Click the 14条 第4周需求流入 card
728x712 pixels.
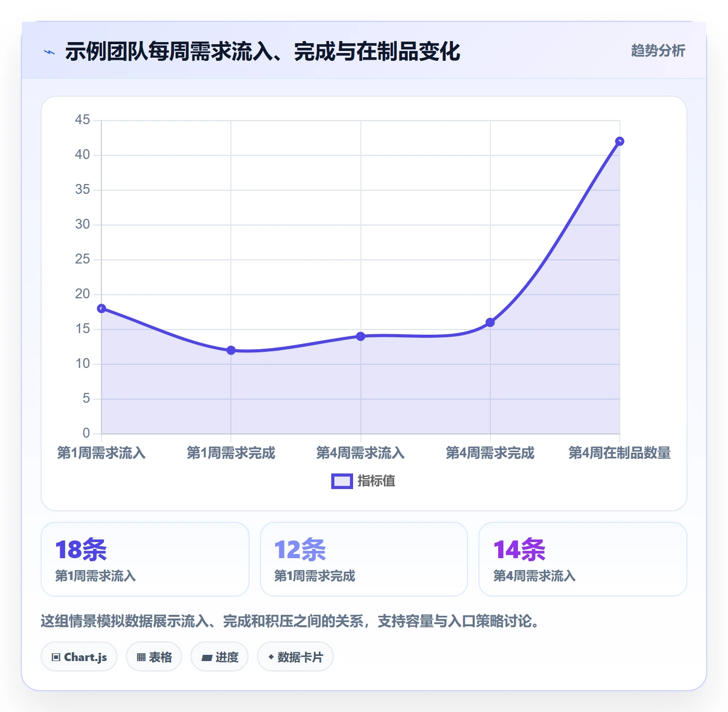[583, 559]
